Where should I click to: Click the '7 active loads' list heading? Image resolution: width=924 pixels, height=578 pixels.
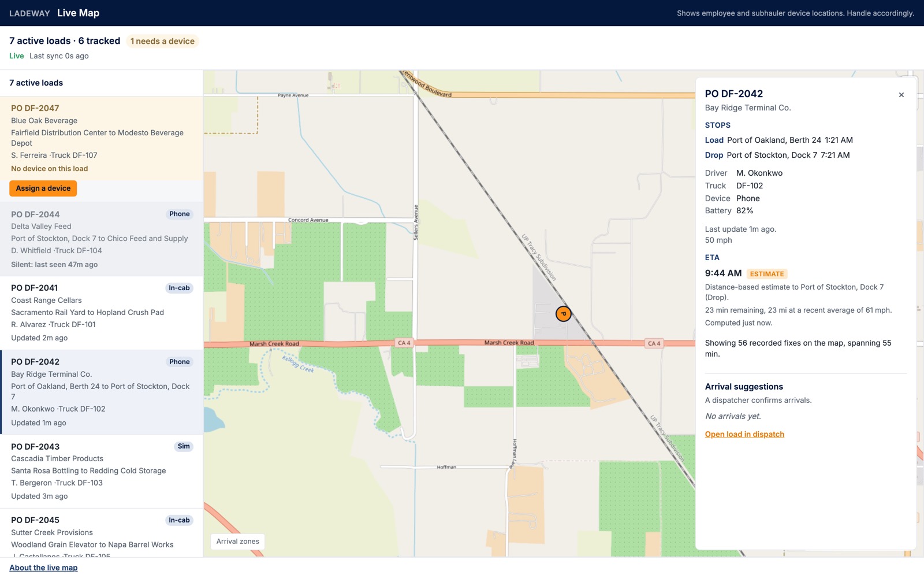[36, 83]
